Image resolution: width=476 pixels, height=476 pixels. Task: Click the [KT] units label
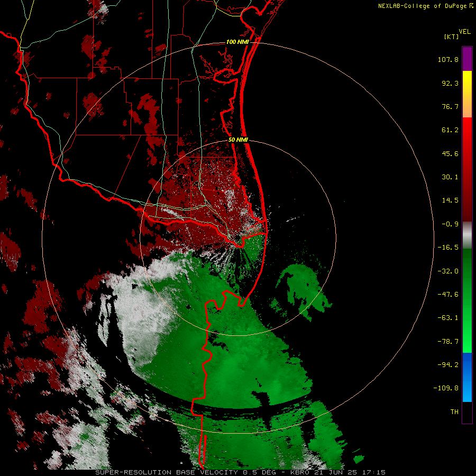click(x=452, y=36)
